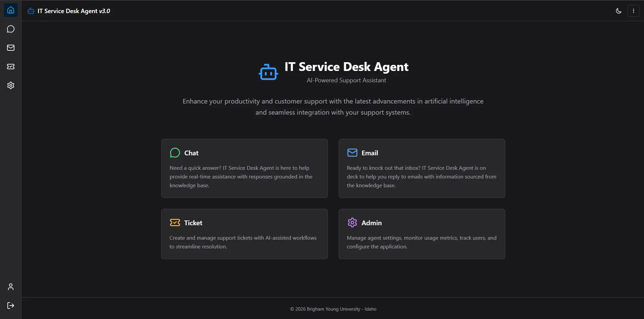This screenshot has width=644, height=319.
Task: Click the logout icon in the sidebar
Action: tap(11, 306)
